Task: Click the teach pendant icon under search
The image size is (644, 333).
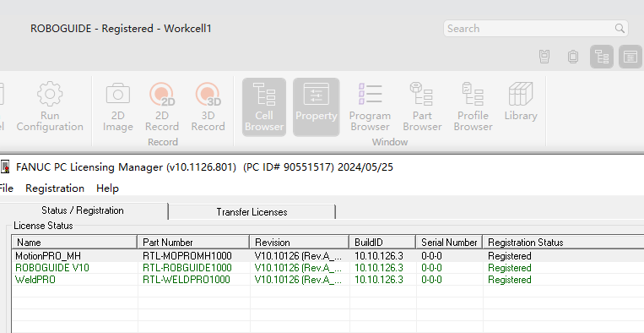Action: (x=544, y=57)
